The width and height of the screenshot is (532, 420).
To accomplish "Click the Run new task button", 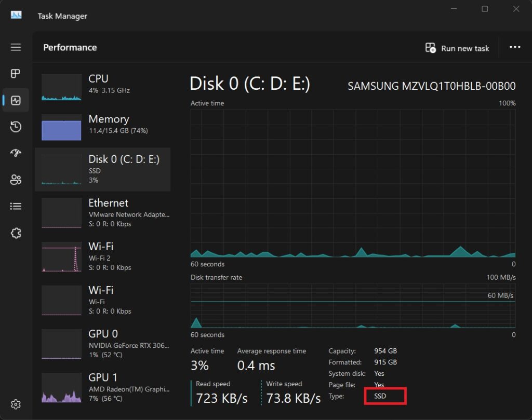I will [457, 48].
